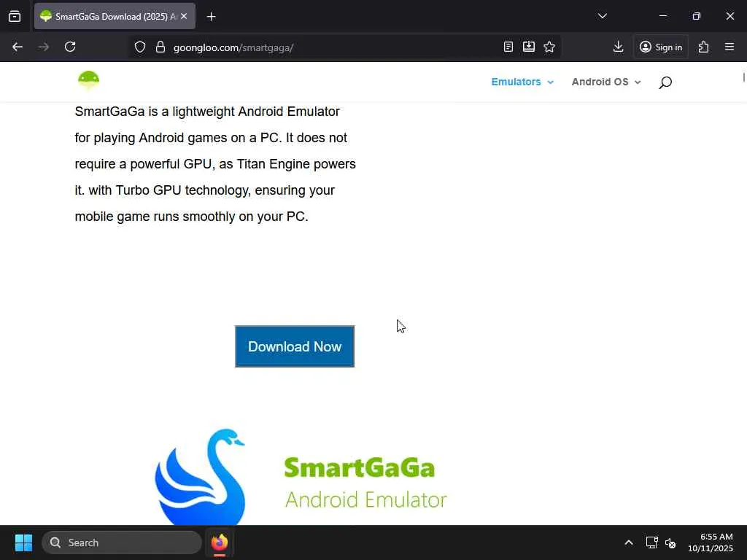This screenshot has height=560, width=747.
Task: Open the Android OS menu
Action: pyautogui.click(x=600, y=82)
